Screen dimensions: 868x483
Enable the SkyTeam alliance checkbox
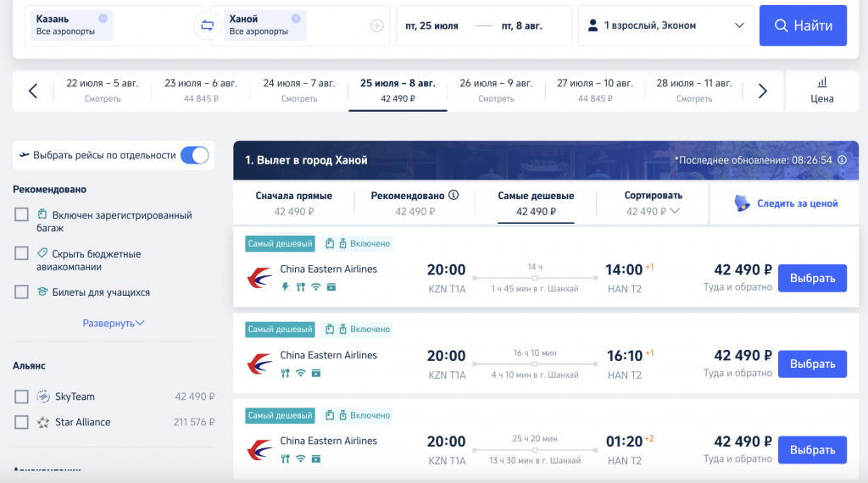21,397
